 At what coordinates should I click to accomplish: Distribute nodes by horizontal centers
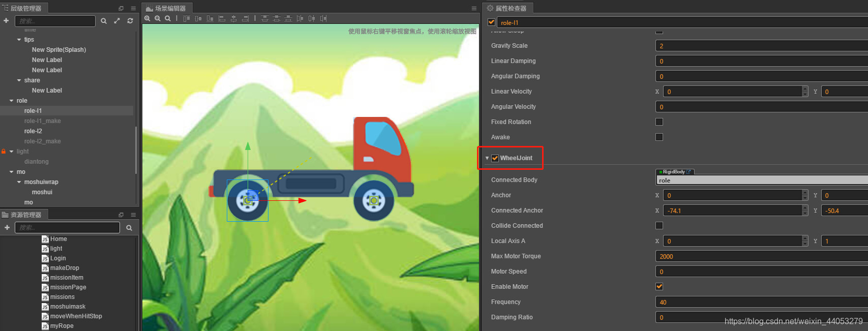(312, 18)
